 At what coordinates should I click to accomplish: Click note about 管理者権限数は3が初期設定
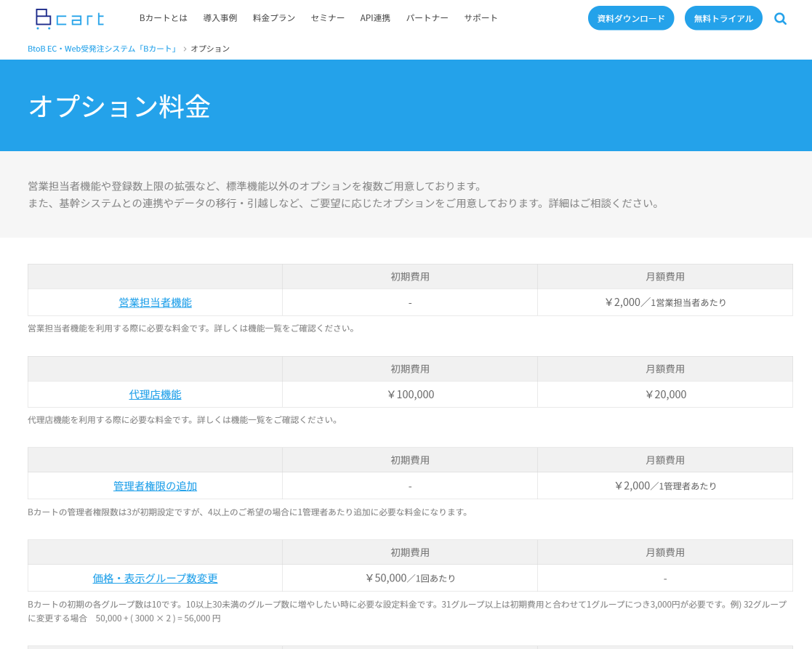click(x=248, y=512)
